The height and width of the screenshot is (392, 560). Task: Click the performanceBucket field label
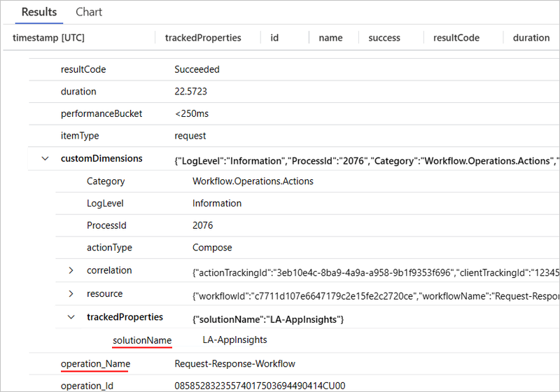tap(101, 113)
